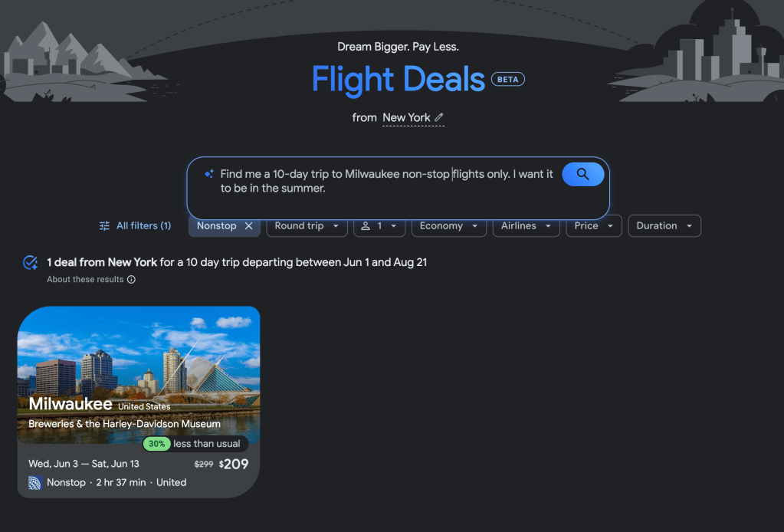This screenshot has height=532, width=784.
Task: Click into the trip search text field
Action: (x=387, y=181)
